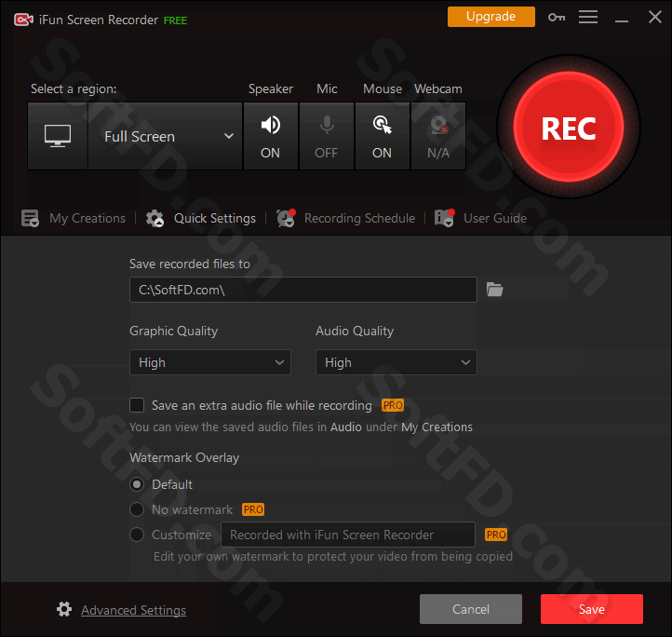Image resolution: width=672 pixels, height=637 pixels.
Task: Toggle the Webcam N/A control
Action: [438, 136]
